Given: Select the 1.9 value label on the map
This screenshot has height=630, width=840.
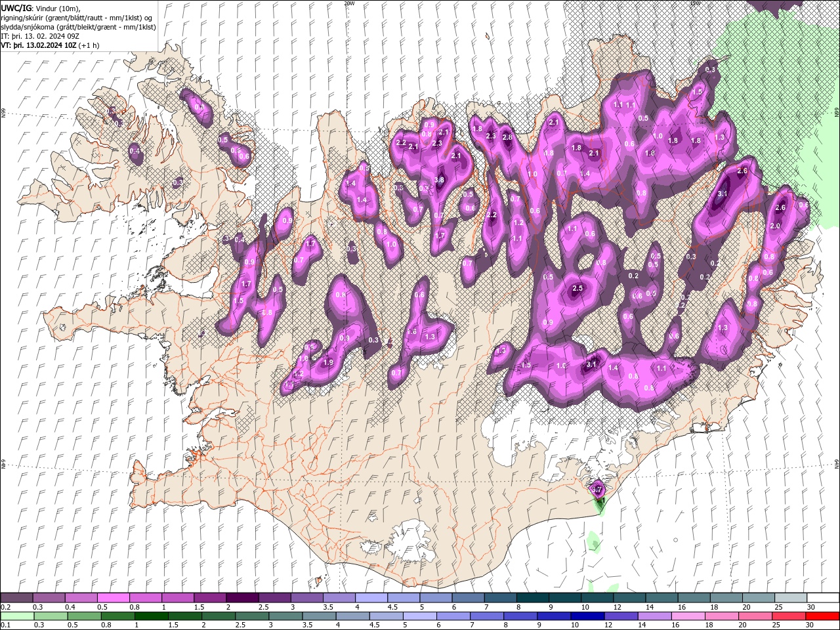Looking at the screenshot, I should pos(329,362).
